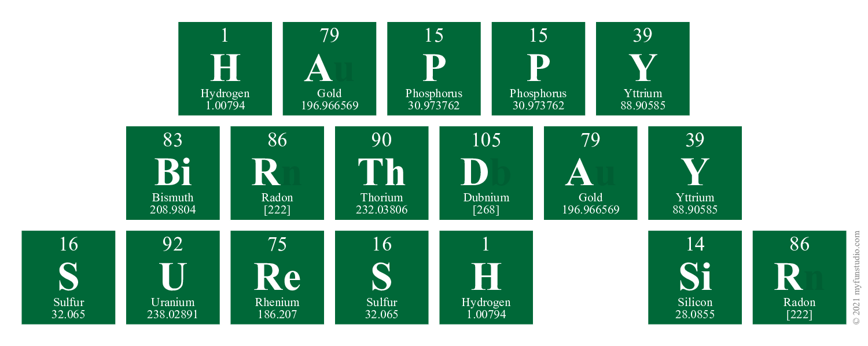
Task: Select atomic number "14"
Action: pos(695,244)
